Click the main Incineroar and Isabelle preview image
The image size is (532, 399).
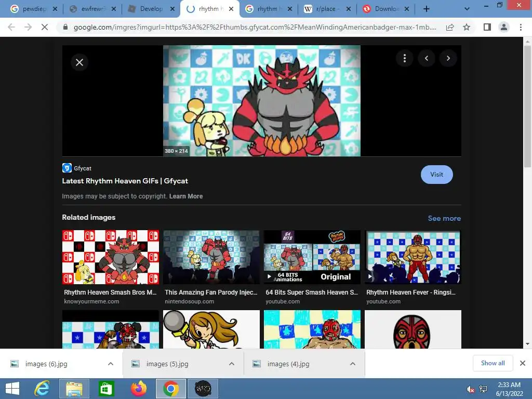tap(262, 101)
